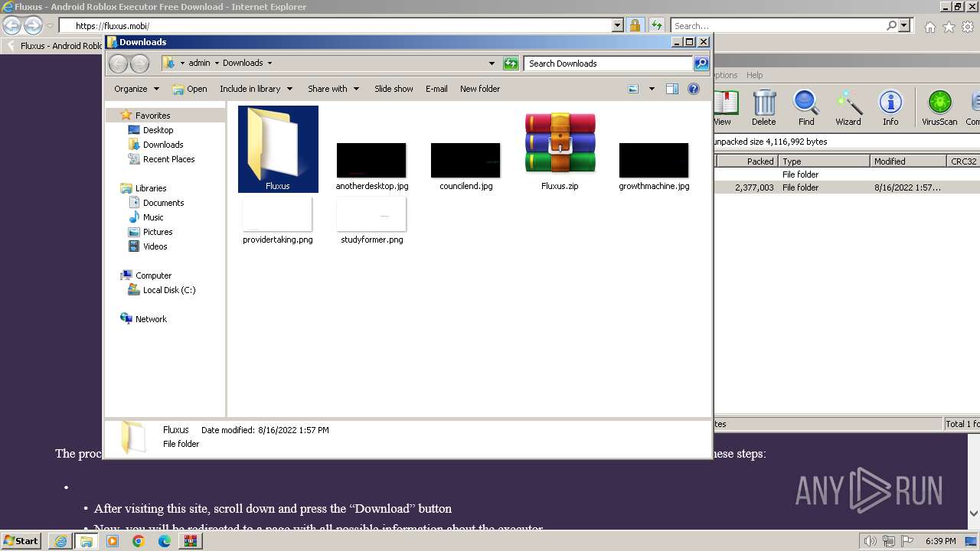Image resolution: width=980 pixels, height=551 pixels.
Task: Sort WinRAR list by Packed column
Action: 746,161
